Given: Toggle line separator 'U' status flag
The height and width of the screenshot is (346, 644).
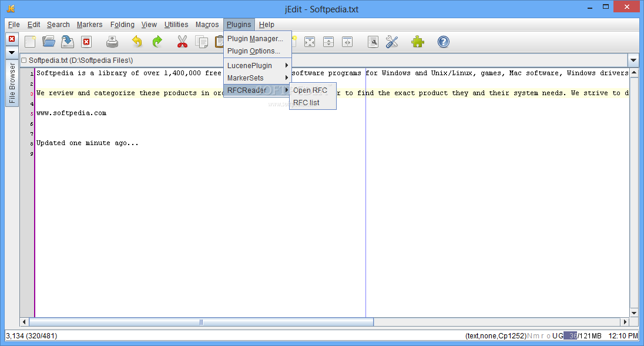Looking at the screenshot, I should pos(555,336).
